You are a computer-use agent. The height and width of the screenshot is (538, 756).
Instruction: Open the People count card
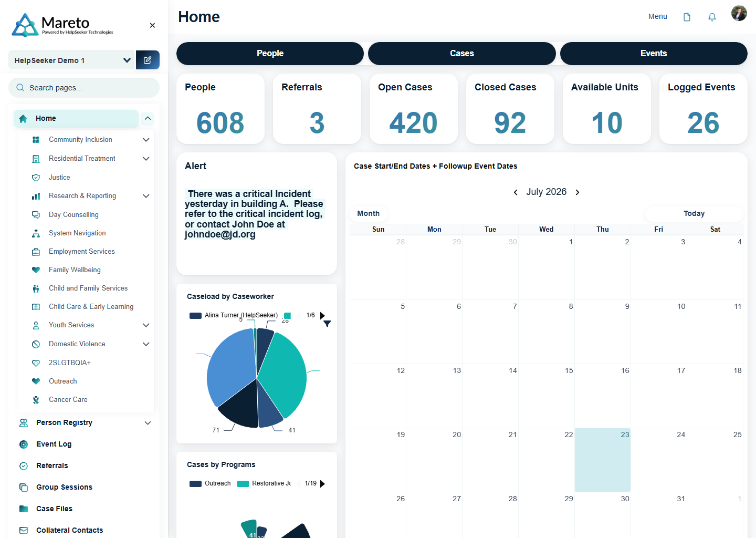[220, 109]
